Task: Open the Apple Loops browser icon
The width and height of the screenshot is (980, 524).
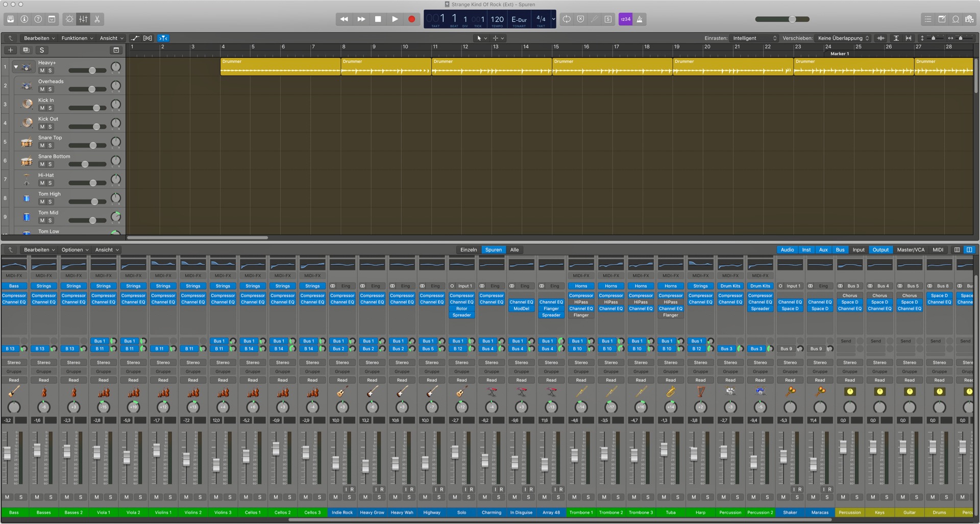Action: click(955, 19)
